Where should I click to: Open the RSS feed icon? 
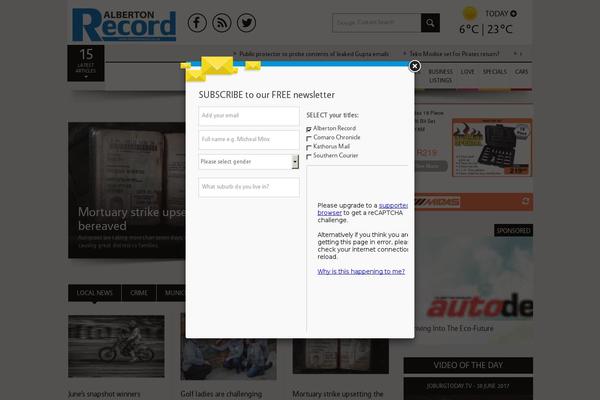tap(222, 23)
